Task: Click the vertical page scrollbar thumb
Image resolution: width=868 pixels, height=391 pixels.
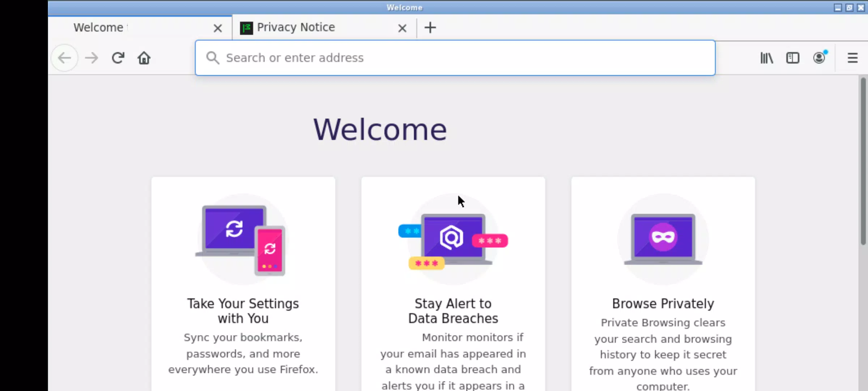Action: (x=863, y=161)
